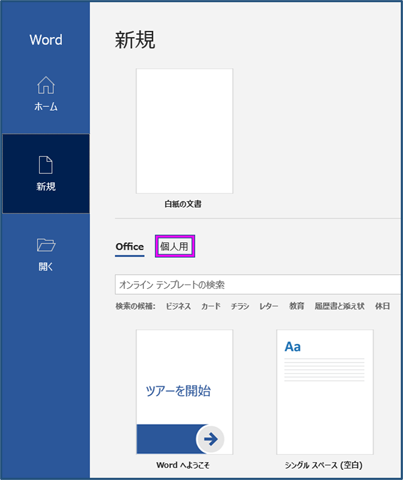Open the Word へようこそ tour template
The image size is (403, 480).
click(x=185, y=392)
